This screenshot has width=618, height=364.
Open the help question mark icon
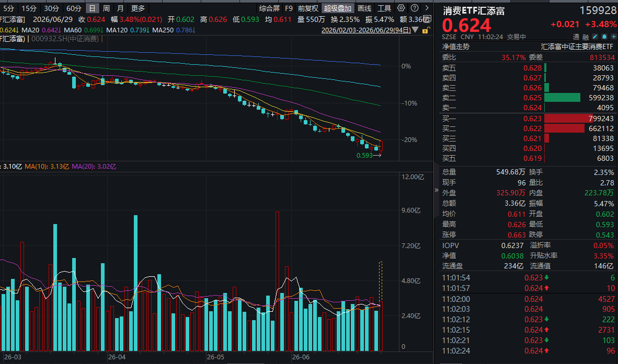[415, 8]
